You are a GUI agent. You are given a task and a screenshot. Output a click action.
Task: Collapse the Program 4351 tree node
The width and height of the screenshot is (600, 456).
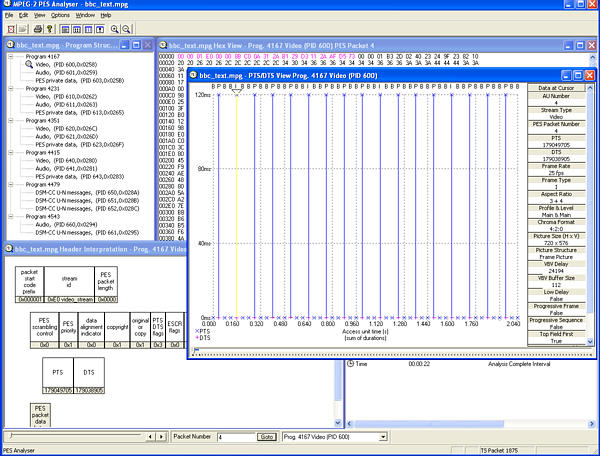(11, 121)
